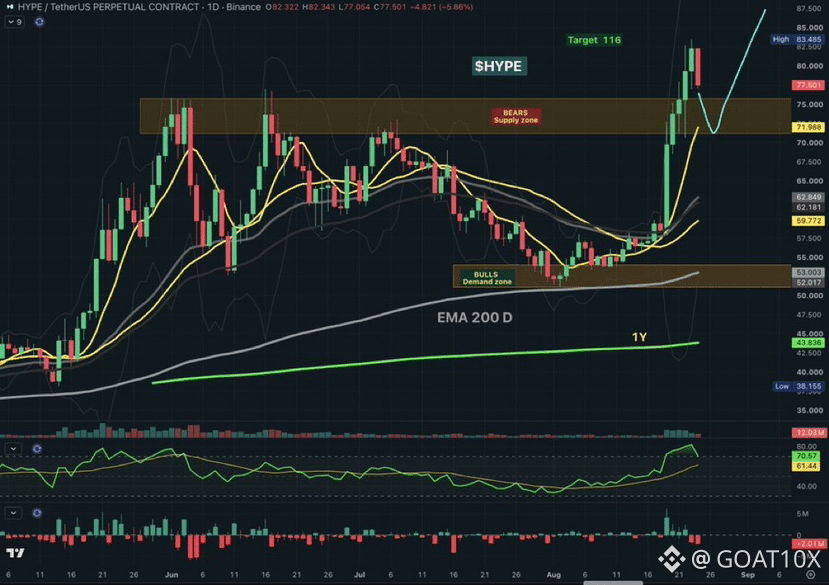
Task: Open the HYPE / TetherUS PERPETUAL CONTRACT symbol title
Action: 108,7
